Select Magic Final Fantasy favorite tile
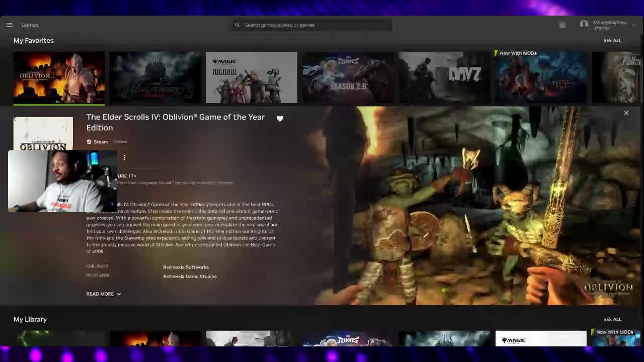This screenshot has width=644, height=362. click(252, 77)
